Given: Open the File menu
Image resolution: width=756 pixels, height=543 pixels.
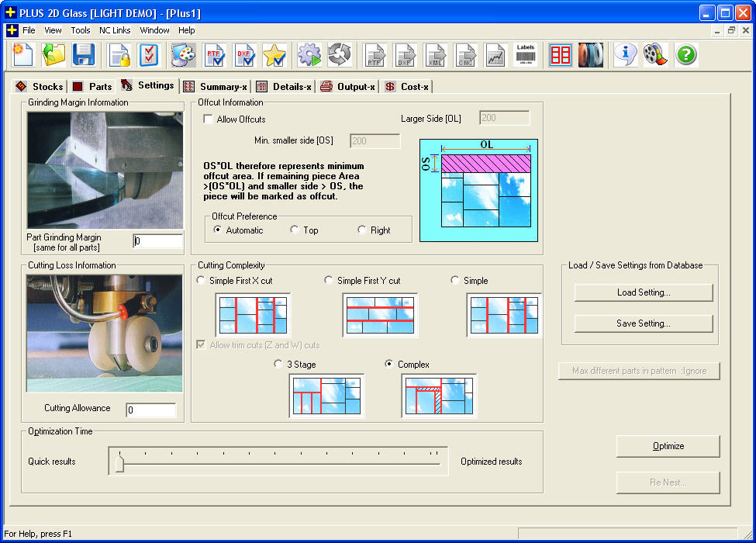Looking at the screenshot, I should tap(29, 30).
